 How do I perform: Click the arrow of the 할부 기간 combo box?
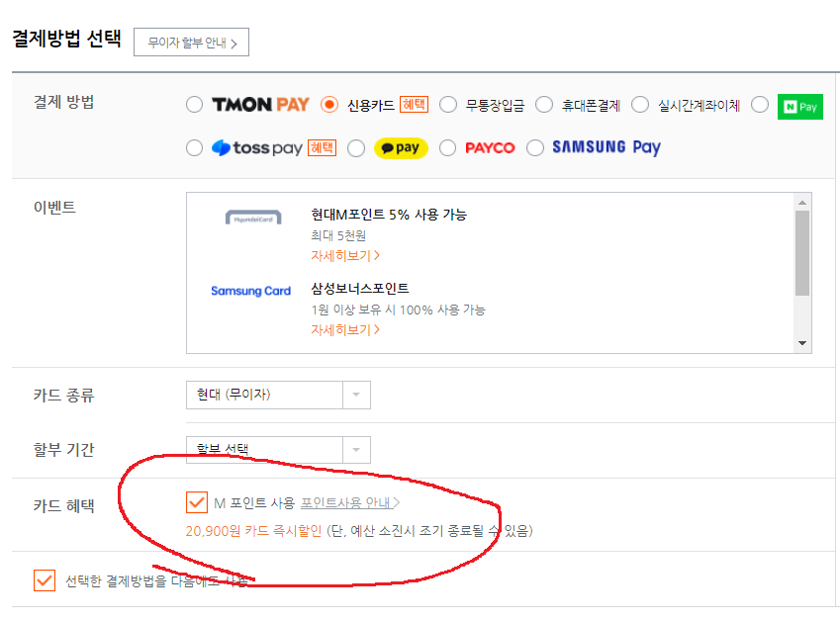tap(356, 450)
